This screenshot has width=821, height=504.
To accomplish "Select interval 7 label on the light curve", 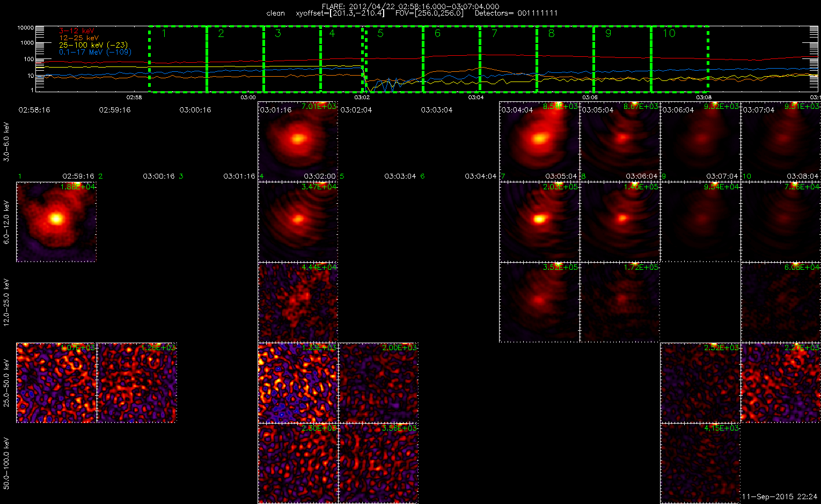I will pos(494,34).
